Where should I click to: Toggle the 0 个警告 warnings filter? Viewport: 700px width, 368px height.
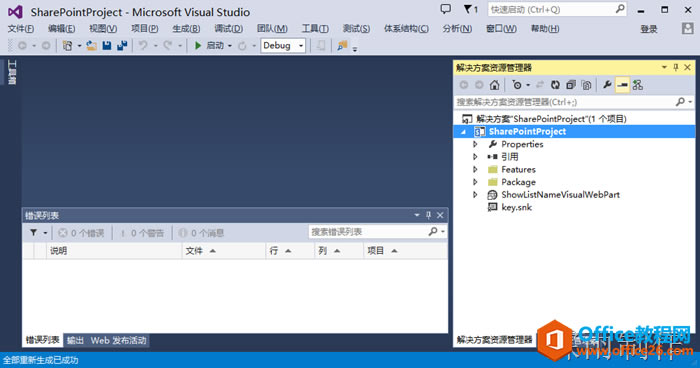tap(142, 233)
